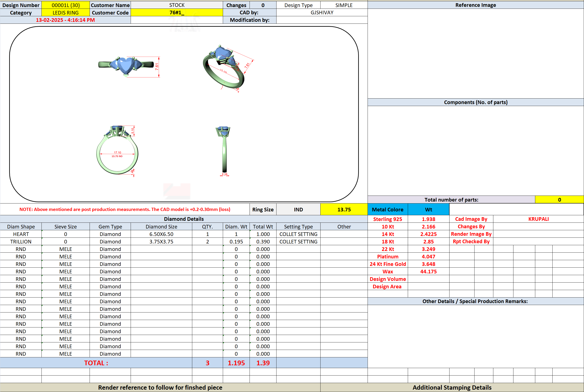Click the KRUPALI Cad Image By value
The width and height of the screenshot is (584, 392).
tap(538, 219)
